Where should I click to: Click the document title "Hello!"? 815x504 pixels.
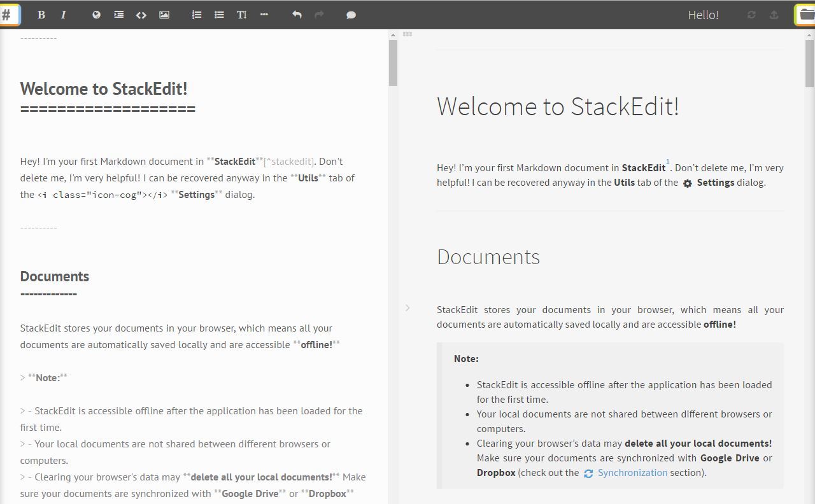click(x=703, y=15)
